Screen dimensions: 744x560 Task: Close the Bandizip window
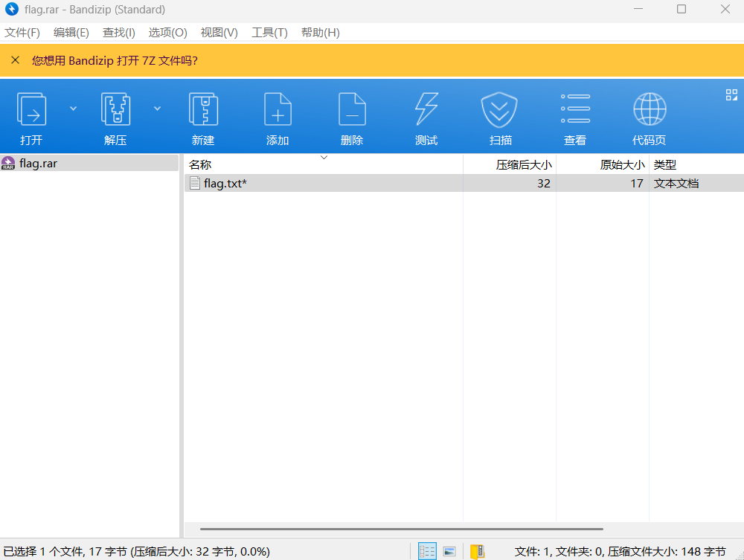pyautogui.click(x=725, y=9)
